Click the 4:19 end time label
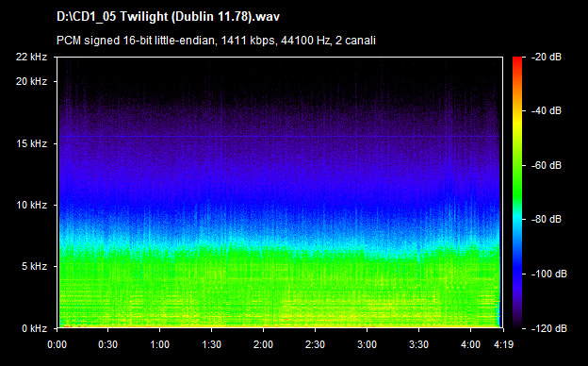This screenshot has height=366, width=588. point(503,344)
